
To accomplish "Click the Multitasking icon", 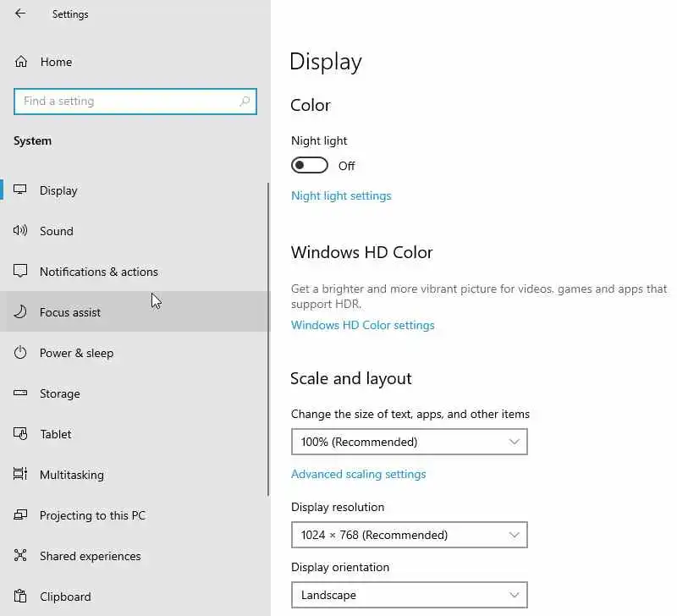I will tap(19, 474).
